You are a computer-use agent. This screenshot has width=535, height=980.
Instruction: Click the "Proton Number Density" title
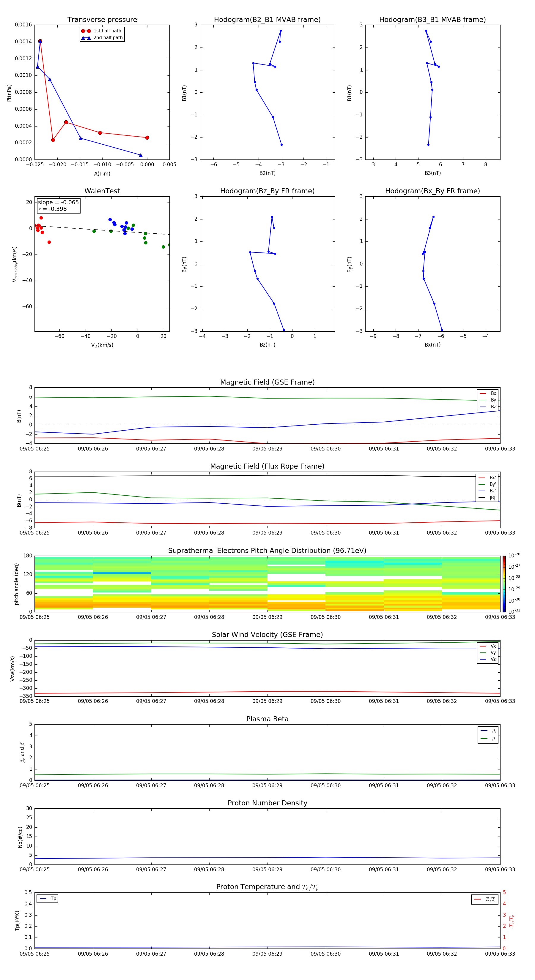pos(267,803)
